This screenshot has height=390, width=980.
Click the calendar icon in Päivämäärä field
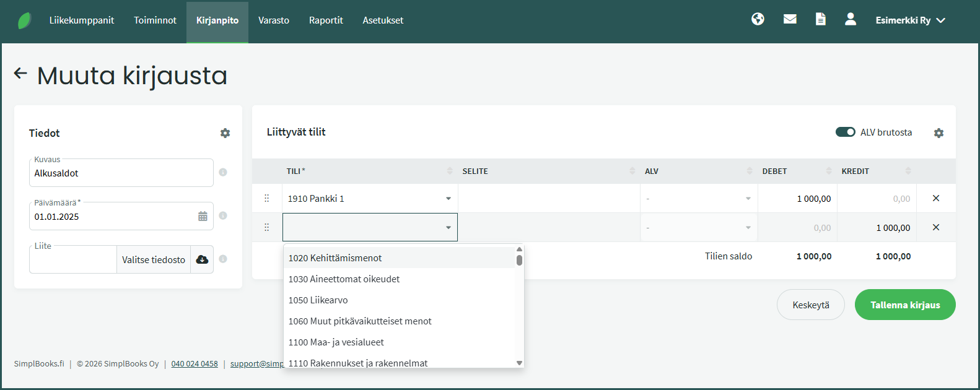coord(203,217)
